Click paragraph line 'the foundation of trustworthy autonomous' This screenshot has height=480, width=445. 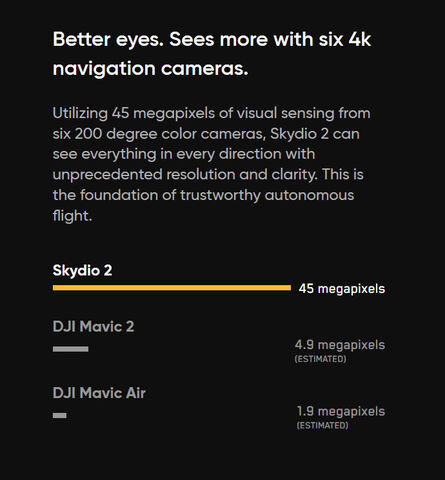pos(203,195)
